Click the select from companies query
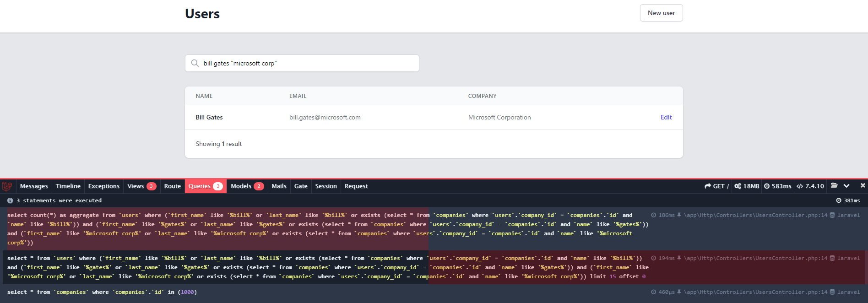Image resolution: width=868 pixels, height=303 pixels. pos(102,292)
